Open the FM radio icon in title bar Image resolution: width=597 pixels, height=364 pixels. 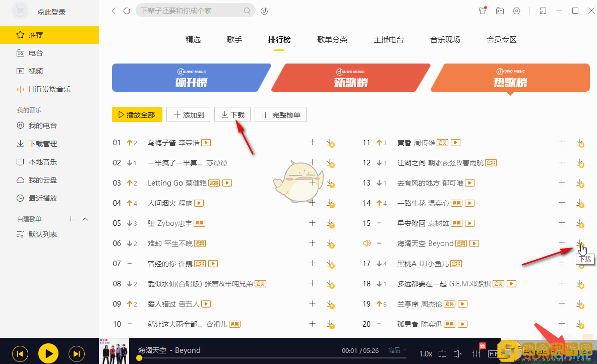coord(500,11)
